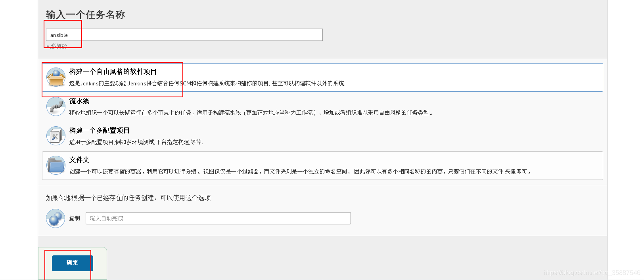Click the pipeline description starting 精心地组织
The image size is (644, 280).
pyautogui.click(x=251, y=113)
